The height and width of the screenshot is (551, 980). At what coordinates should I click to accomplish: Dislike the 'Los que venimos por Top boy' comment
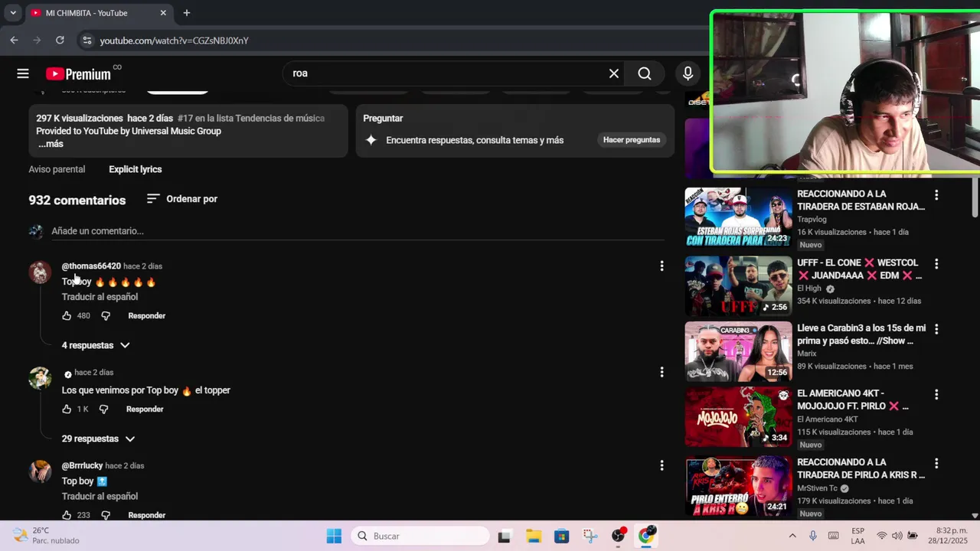[x=104, y=409]
